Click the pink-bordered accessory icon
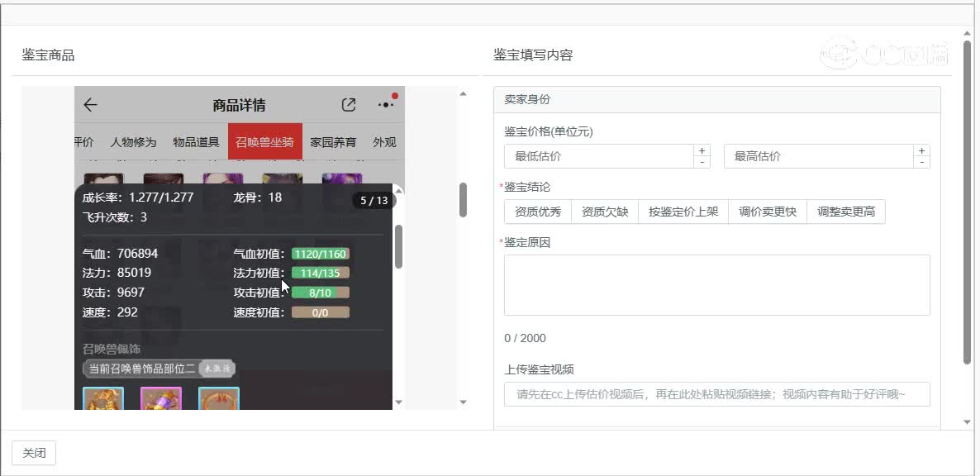This screenshot has width=980, height=476. coord(161,399)
